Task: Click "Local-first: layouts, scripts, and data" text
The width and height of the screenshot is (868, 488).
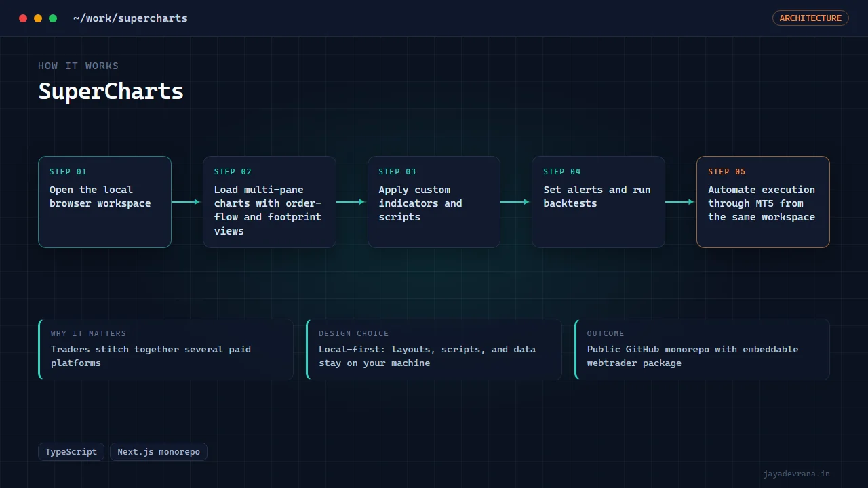Action: [427, 356]
